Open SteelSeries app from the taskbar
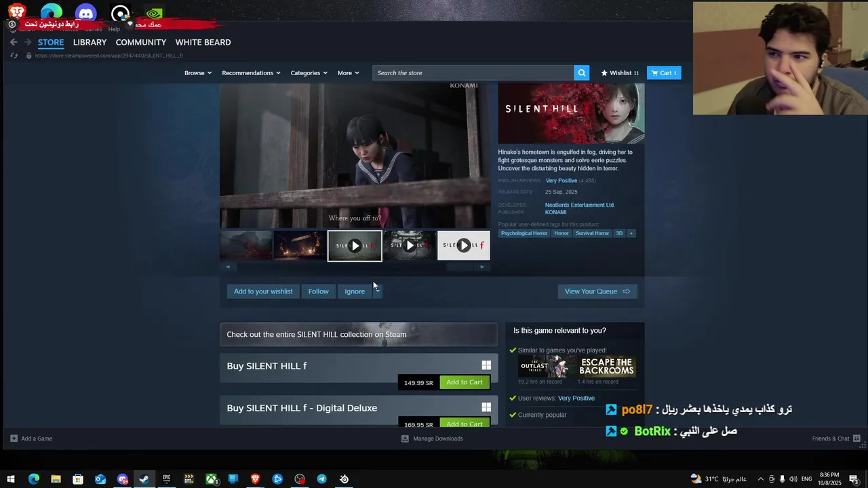The height and width of the screenshot is (488, 868). pos(344,479)
